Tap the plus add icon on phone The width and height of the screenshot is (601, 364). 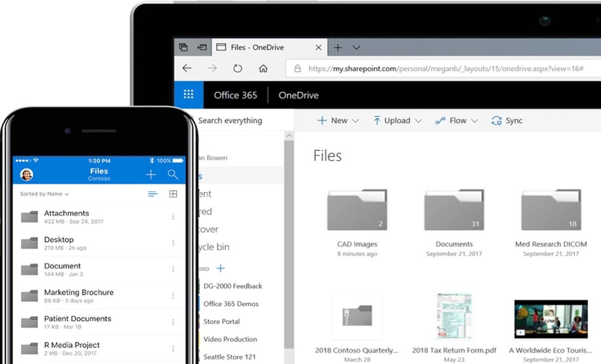(151, 175)
